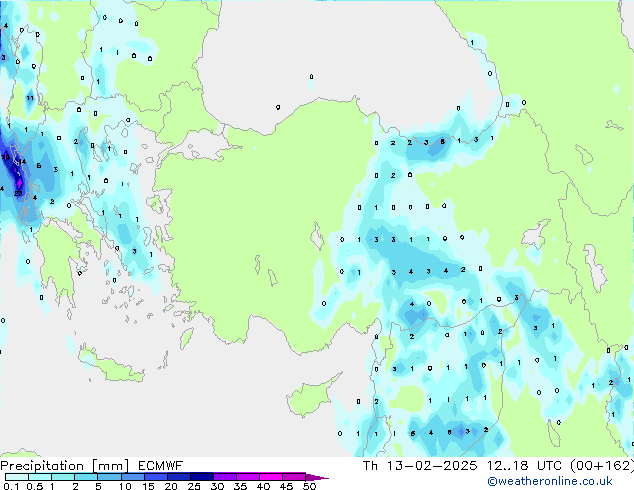Click the legend label "0.1"
Image resolution: width=634 pixels, height=490 pixels.
click(11, 486)
